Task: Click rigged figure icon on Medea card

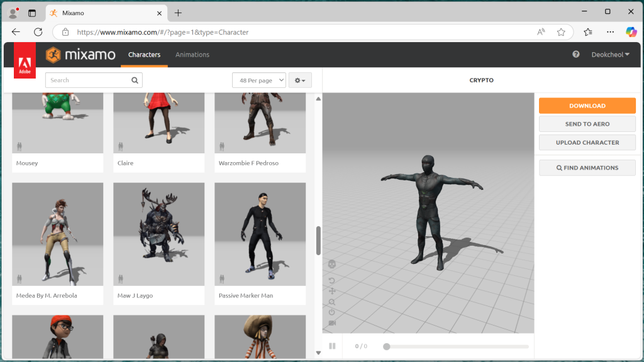Action: [x=19, y=279]
